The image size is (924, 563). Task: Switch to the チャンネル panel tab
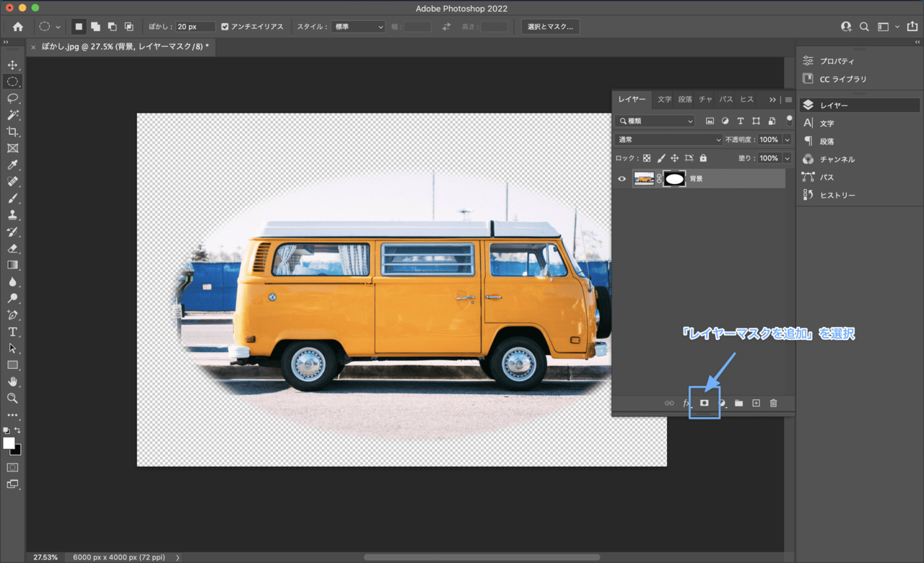(705, 99)
